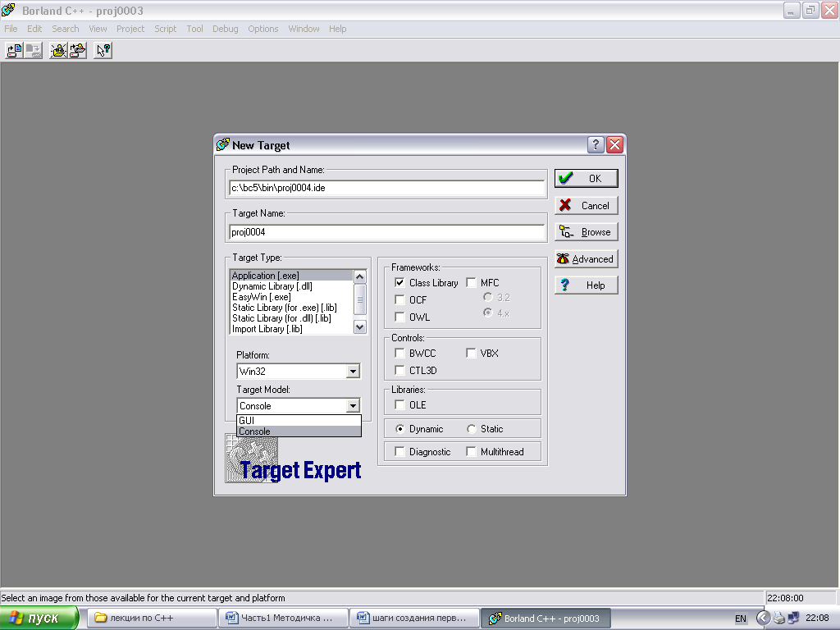Open the Debug menu

click(225, 29)
